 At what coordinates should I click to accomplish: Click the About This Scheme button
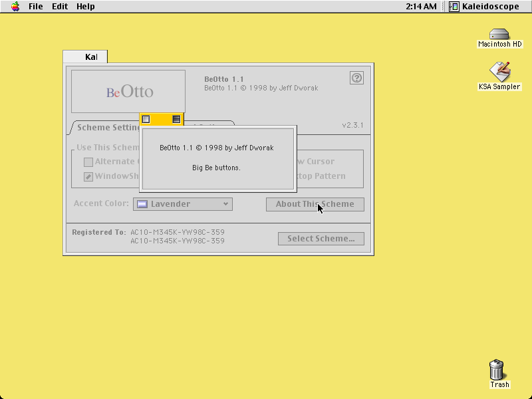pyautogui.click(x=315, y=204)
